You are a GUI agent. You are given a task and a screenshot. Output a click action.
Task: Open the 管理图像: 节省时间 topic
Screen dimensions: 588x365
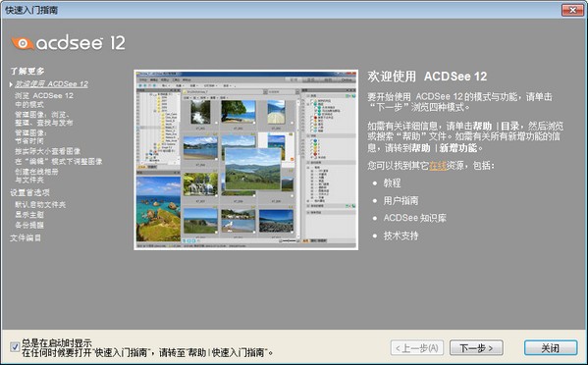(30, 136)
